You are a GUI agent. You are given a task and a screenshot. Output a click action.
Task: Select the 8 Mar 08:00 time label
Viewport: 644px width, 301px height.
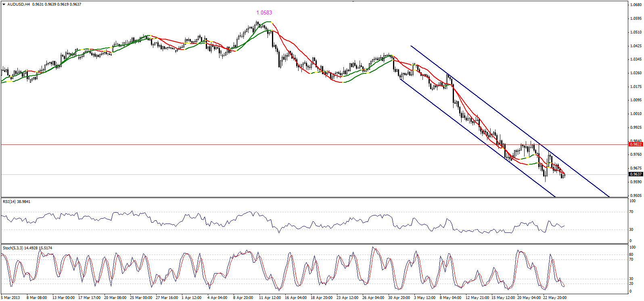[37, 298]
